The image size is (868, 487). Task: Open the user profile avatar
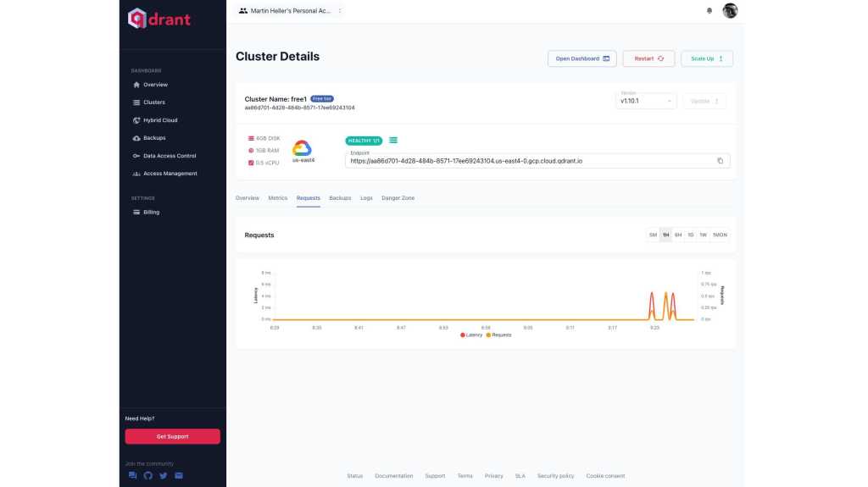point(730,11)
